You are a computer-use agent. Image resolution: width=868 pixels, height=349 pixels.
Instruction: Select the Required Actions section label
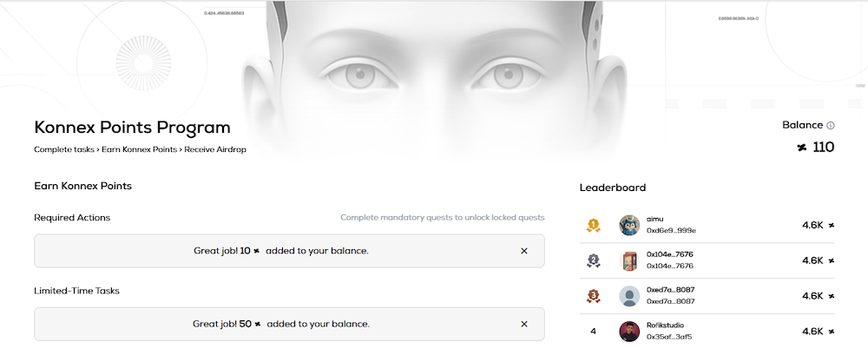coord(72,218)
